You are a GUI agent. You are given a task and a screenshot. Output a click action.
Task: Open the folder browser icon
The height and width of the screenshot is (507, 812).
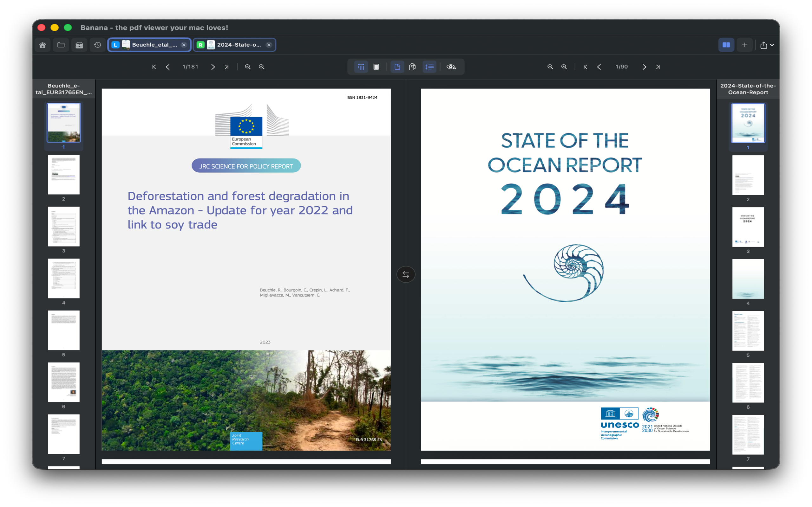click(x=61, y=45)
